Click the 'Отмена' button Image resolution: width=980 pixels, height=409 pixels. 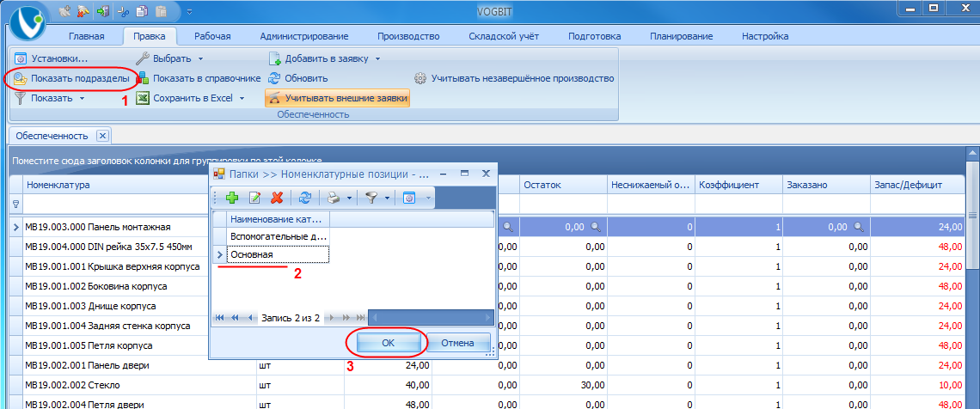click(457, 343)
